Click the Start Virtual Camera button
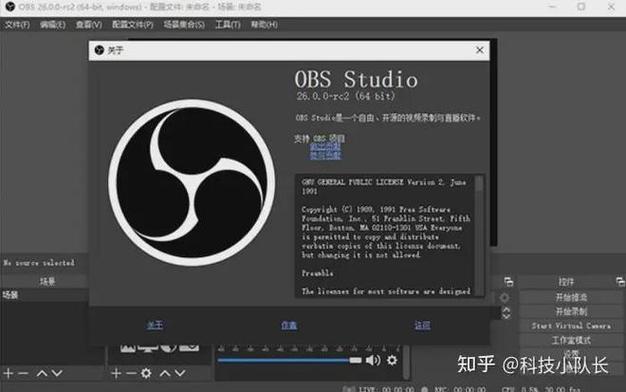 pos(571,326)
